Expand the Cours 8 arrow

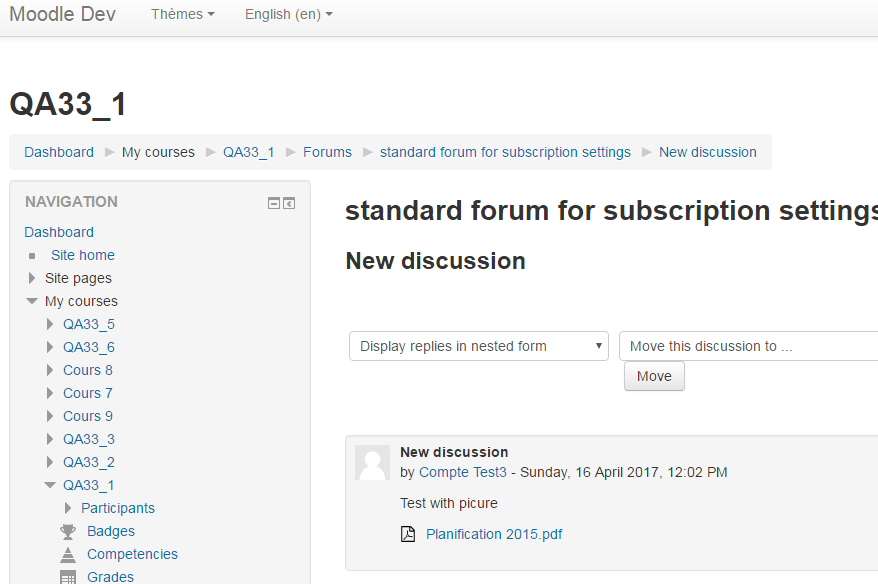[50, 370]
